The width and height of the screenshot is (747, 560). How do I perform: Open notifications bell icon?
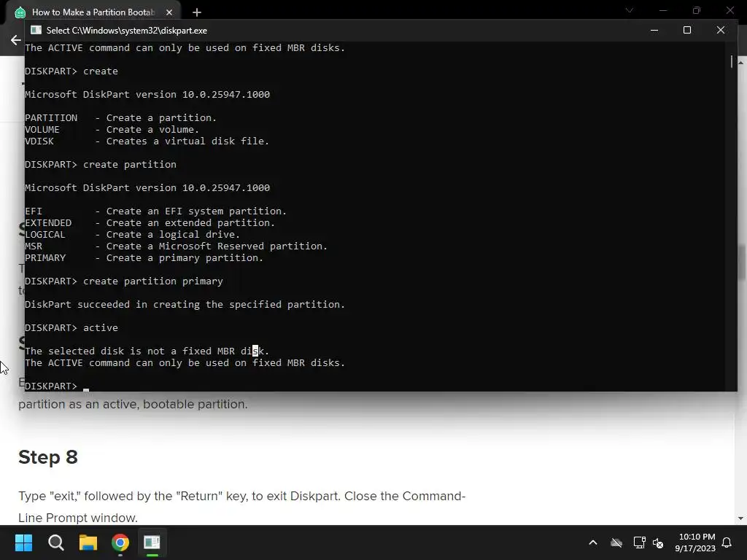pyautogui.click(x=727, y=542)
